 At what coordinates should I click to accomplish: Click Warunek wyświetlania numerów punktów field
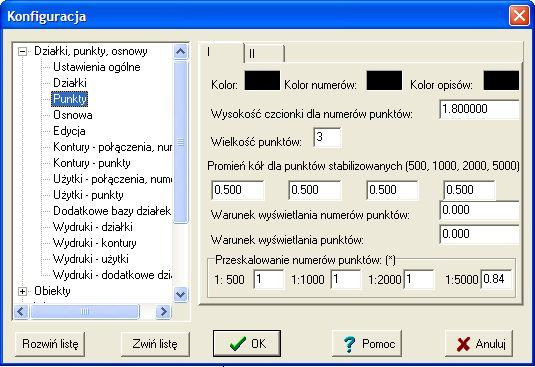tap(479, 210)
